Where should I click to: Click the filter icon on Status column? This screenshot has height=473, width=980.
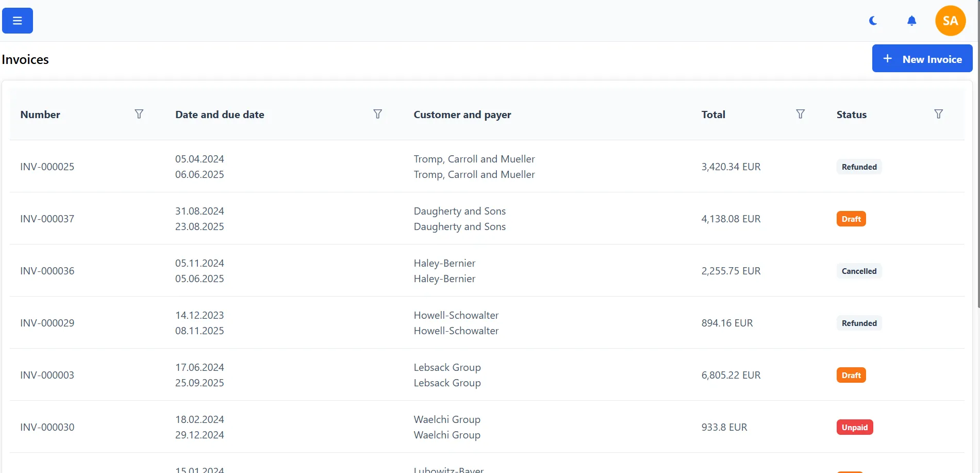pos(939,114)
